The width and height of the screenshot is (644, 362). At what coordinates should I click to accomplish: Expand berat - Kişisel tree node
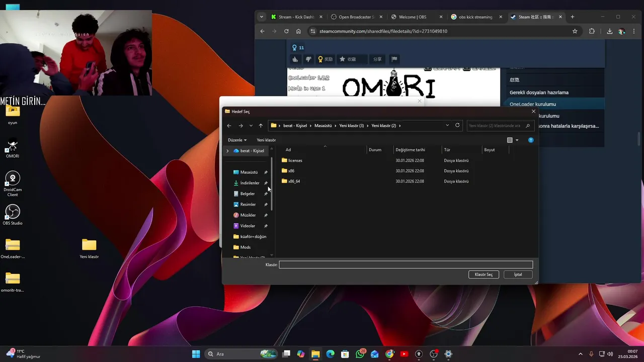227,151
